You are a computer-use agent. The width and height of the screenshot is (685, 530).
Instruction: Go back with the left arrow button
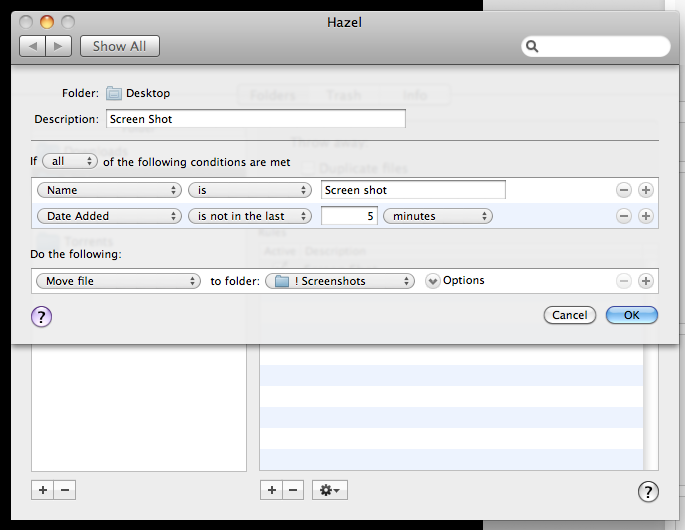pyautogui.click(x=33, y=46)
